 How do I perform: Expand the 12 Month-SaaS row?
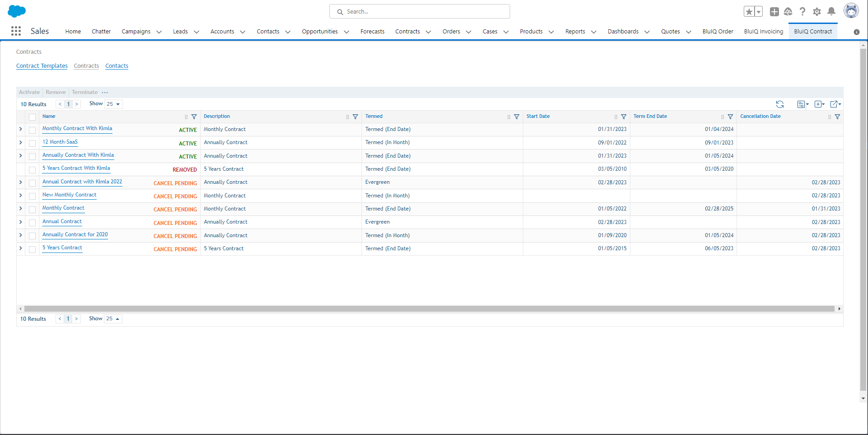21,143
